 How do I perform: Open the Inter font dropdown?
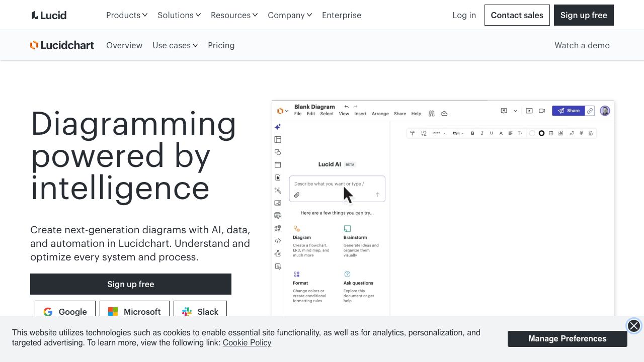click(439, 133)
